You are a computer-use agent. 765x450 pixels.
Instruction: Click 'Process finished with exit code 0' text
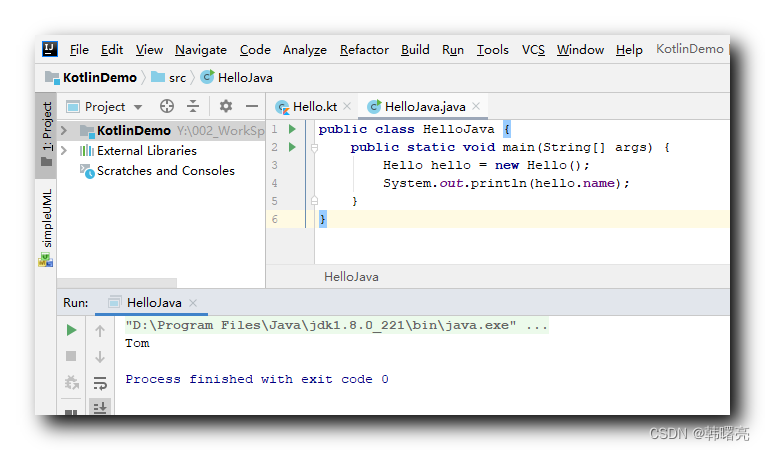tap(257, 379)
